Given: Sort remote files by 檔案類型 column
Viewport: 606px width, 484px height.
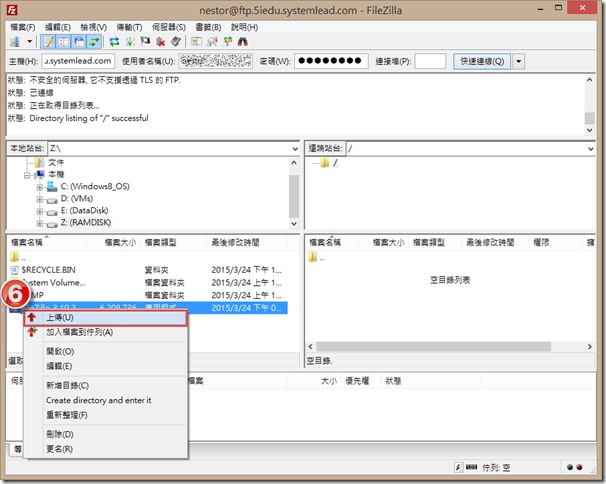Looking at the screenshot, I should (x=434, y=242).
